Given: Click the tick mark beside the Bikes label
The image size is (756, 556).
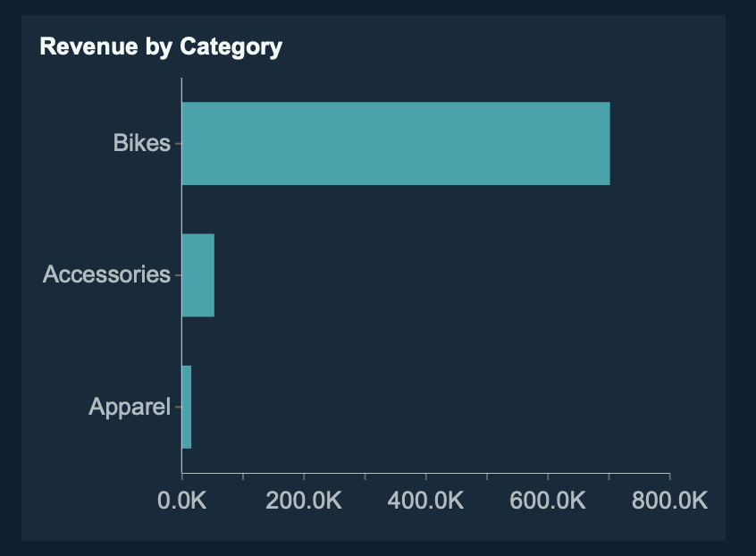Looking at the screenshot, I should click(177, 143).
